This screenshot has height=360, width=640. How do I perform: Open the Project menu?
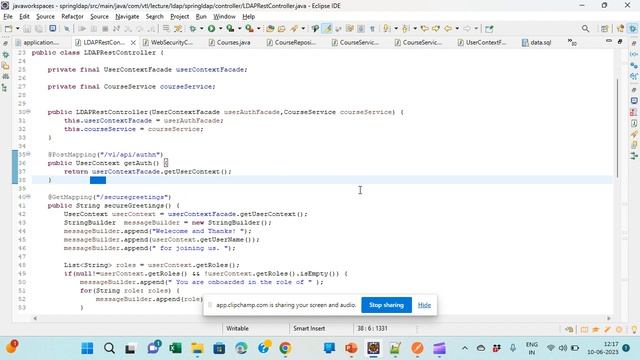click(180, 16)
